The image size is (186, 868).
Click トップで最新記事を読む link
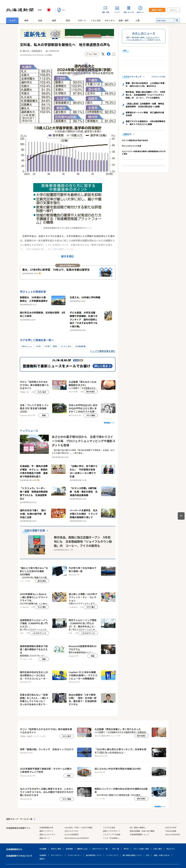tap(103, 351)
